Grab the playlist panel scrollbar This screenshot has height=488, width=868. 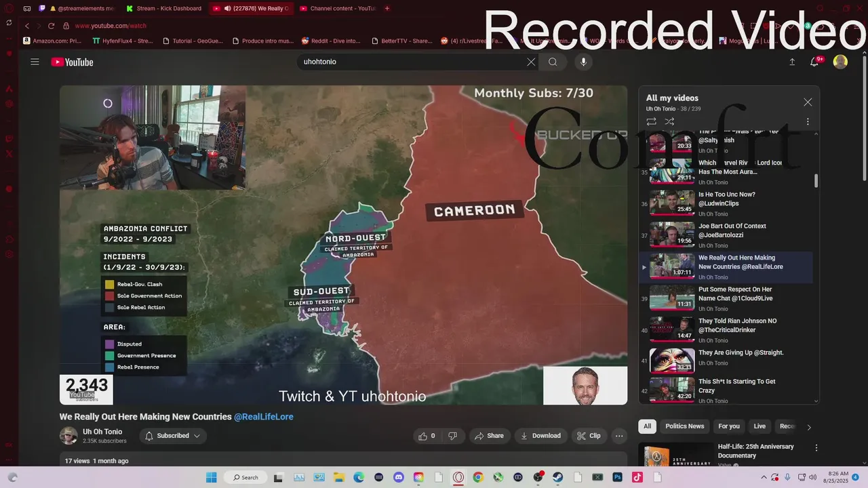[816, 180]
